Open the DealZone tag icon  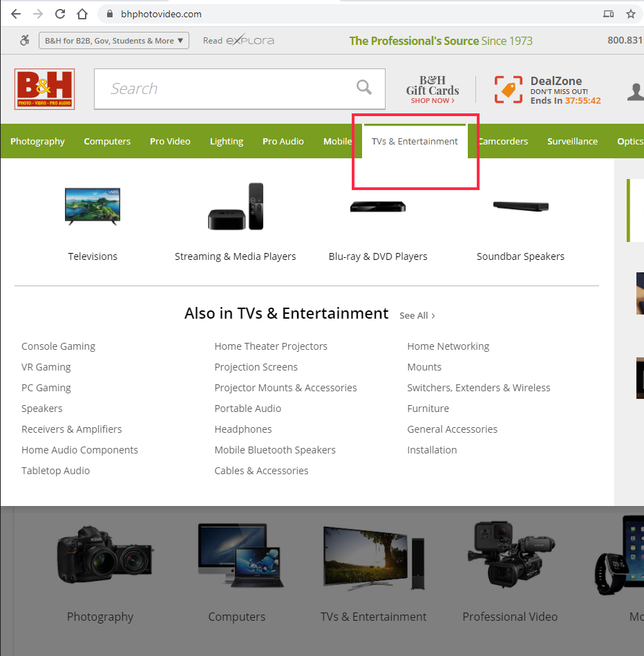click(508, 89)
